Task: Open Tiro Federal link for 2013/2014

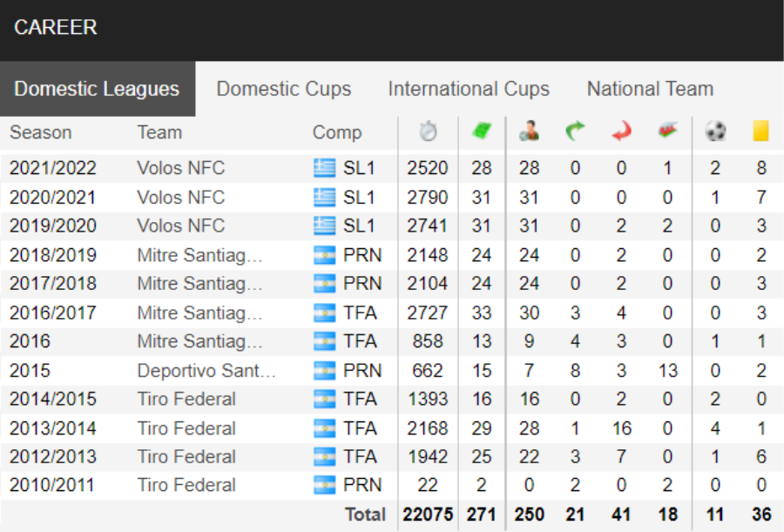Action: tap(186, 428)
